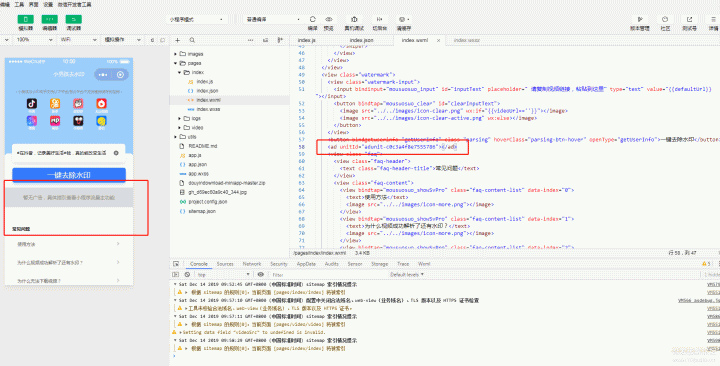Viewport: 720px width, 366px height.
Task: Clear the console with the block icon
Action: point(187,275)
